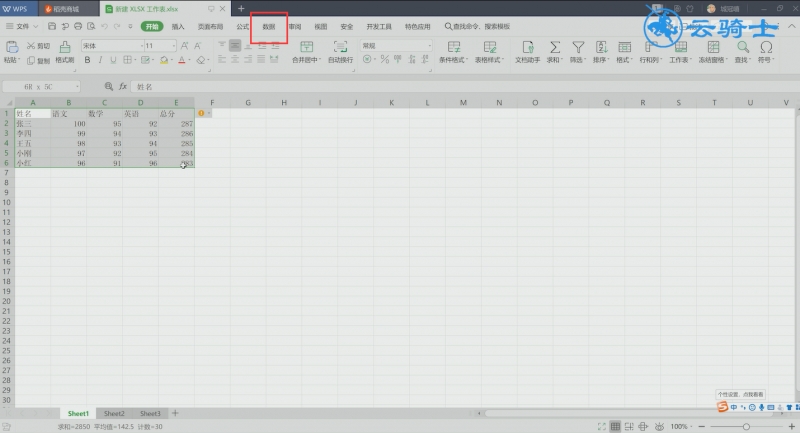Expand the 文件 menu dropdown arrow
This screenshot has width=800, height=433.
[x=35, y=26]
